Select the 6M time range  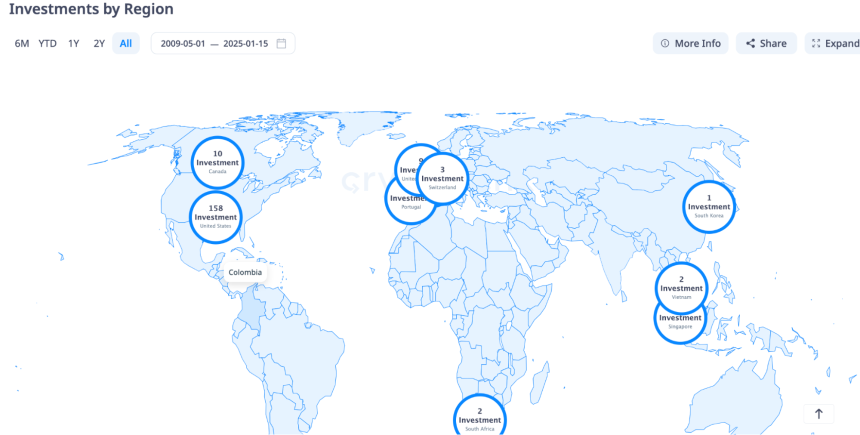(21, 43)
